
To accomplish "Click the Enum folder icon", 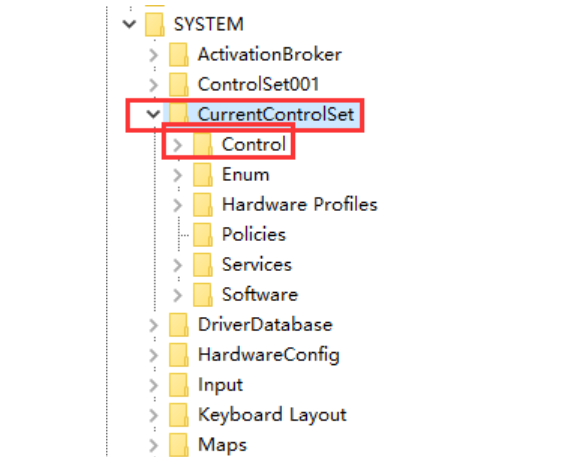I will pos(202,175).
